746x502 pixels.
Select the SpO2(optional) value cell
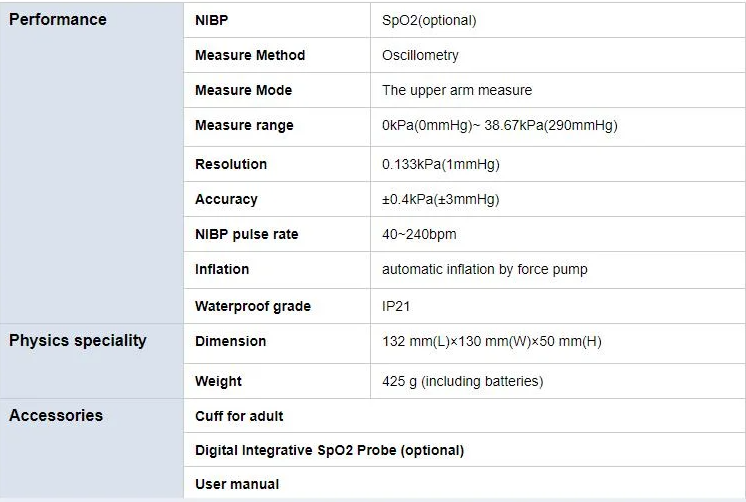pos(429,20)
